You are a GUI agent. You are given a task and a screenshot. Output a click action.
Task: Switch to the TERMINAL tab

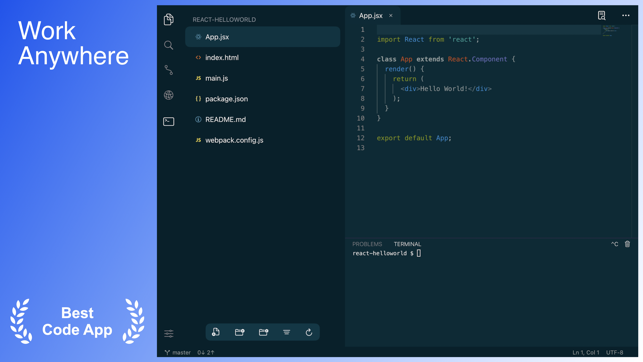[407, 244]
